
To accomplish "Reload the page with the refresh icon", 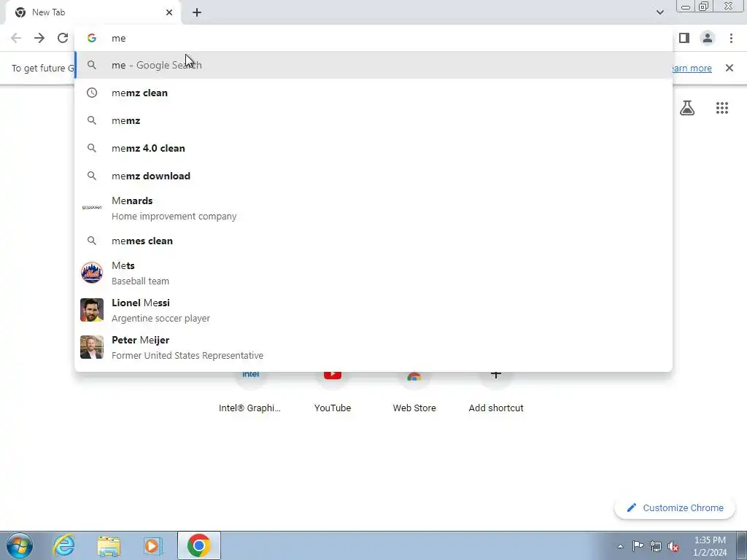I will [63, 38].
